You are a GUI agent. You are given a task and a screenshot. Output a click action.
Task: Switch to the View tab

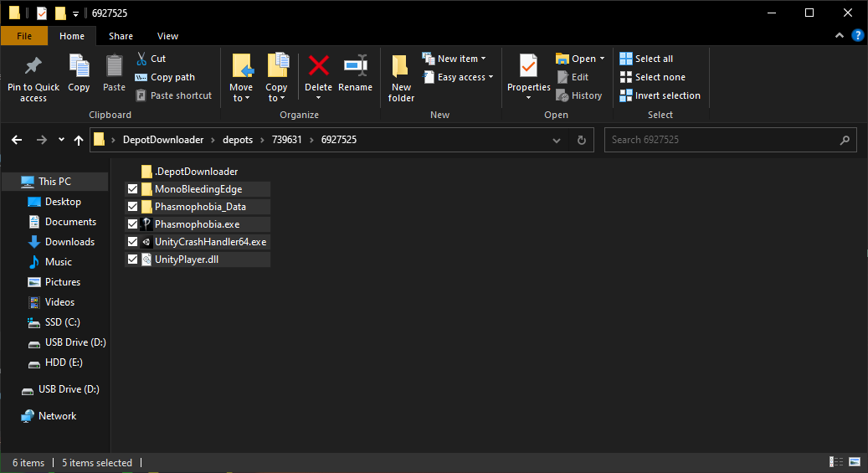[x=167, y=36]
